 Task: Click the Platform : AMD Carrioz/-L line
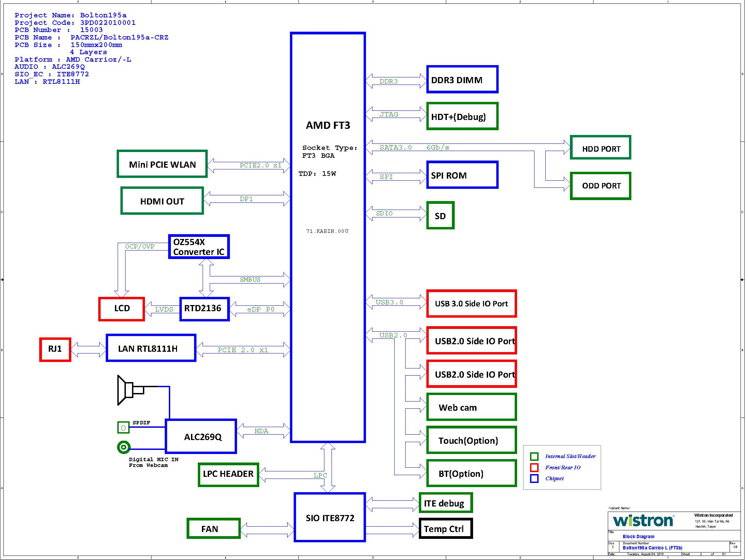(73, 60)
